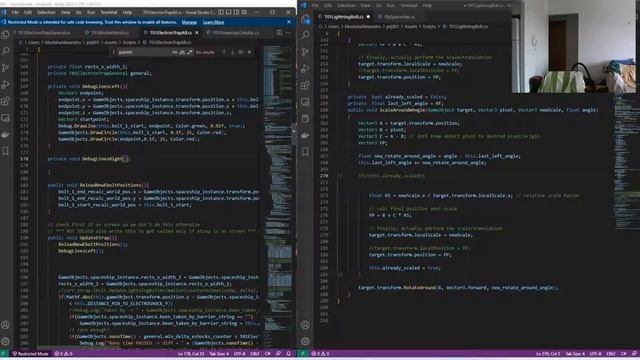Toggle Find in Selection in find widget
This screenshot has width=640, height=360.
(241, 52)
